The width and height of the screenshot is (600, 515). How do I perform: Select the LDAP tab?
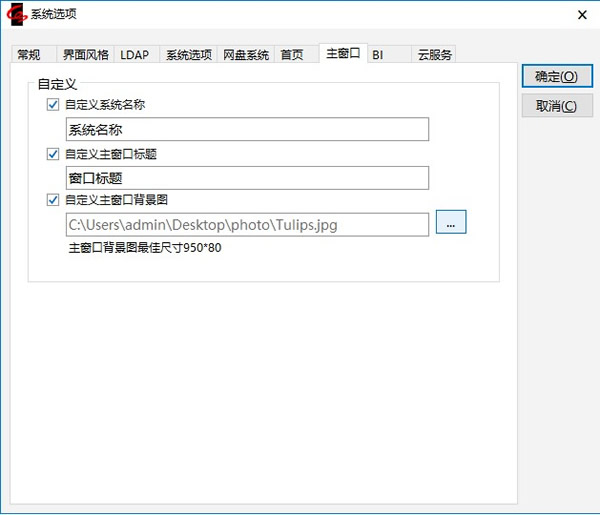(134, 55)
